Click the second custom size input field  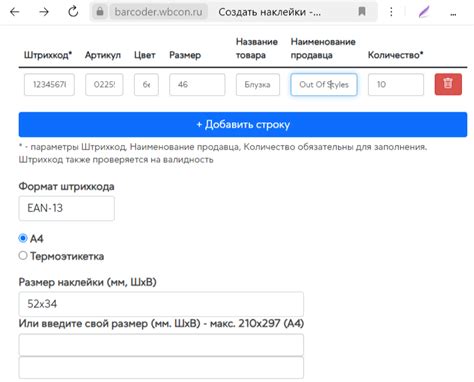coord(161,368)
